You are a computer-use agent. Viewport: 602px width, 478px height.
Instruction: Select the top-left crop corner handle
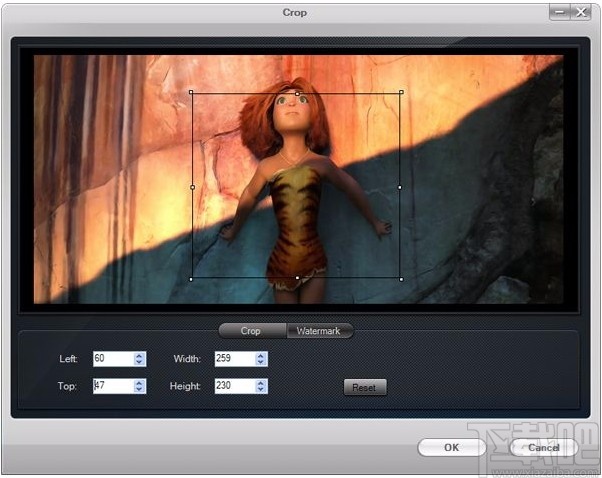click(x=191, y=92)
